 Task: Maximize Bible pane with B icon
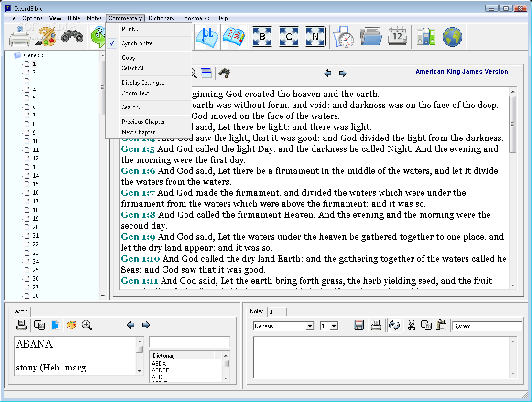click(x=262, y=36)
